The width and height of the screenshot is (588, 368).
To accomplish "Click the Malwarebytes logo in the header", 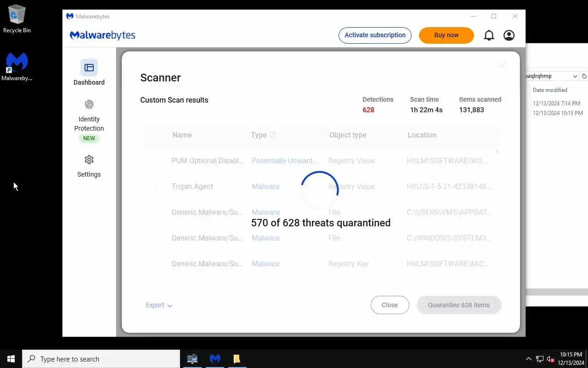I will tap(102, 35).
